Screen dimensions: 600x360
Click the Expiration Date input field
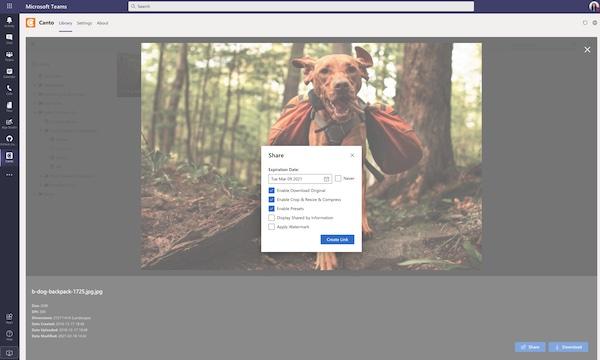(x=300, y=179)
